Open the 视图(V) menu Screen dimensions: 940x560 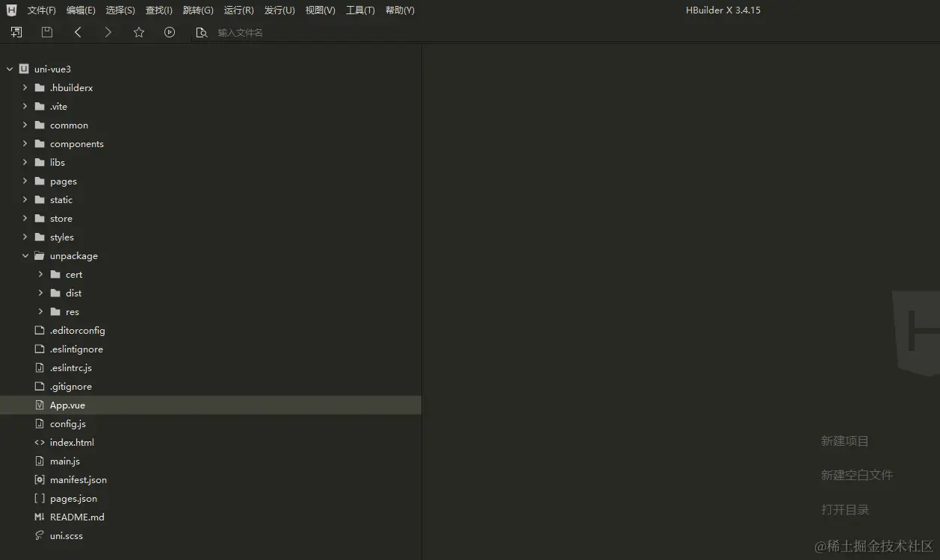pyautogui.click(x=321, y=10)
